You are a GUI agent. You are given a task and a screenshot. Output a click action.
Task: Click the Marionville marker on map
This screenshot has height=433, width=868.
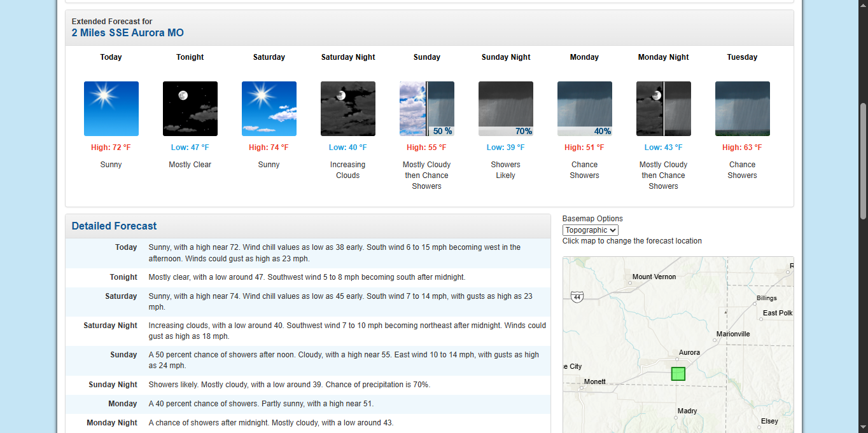(715, 340)
